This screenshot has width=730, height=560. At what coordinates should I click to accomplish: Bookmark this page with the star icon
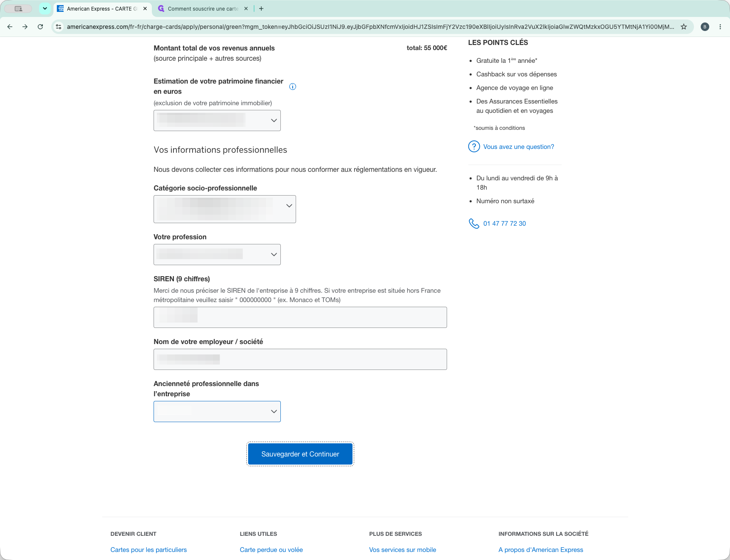click(684, 27)
